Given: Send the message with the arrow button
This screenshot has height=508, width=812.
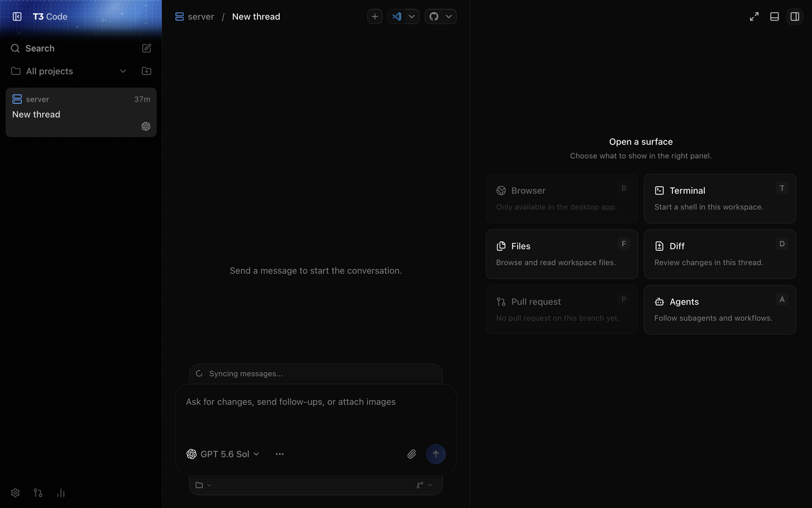Looking at the screenshot, I should (x=435, y=454).
